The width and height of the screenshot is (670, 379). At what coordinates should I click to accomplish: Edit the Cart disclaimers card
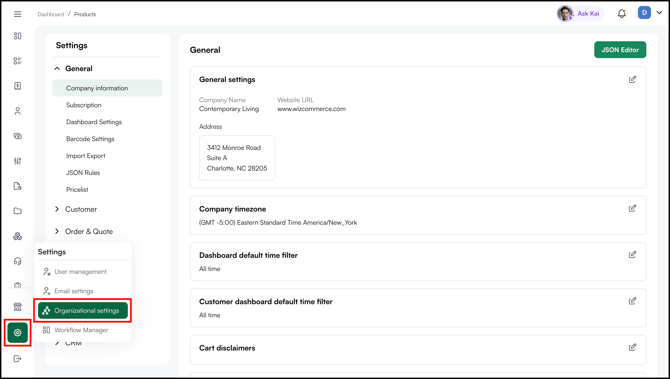coord(632,347)
